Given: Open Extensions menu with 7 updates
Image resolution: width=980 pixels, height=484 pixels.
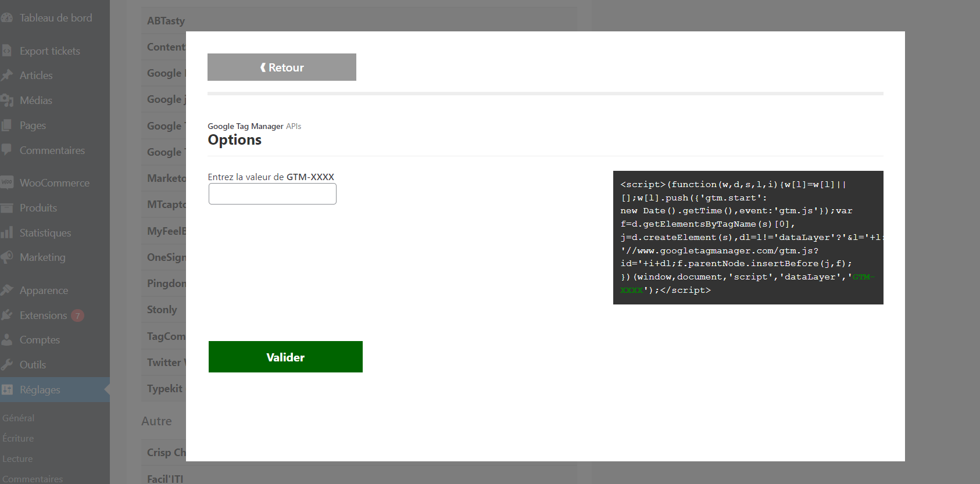Looking at the screenshot, I should (44, 316).
